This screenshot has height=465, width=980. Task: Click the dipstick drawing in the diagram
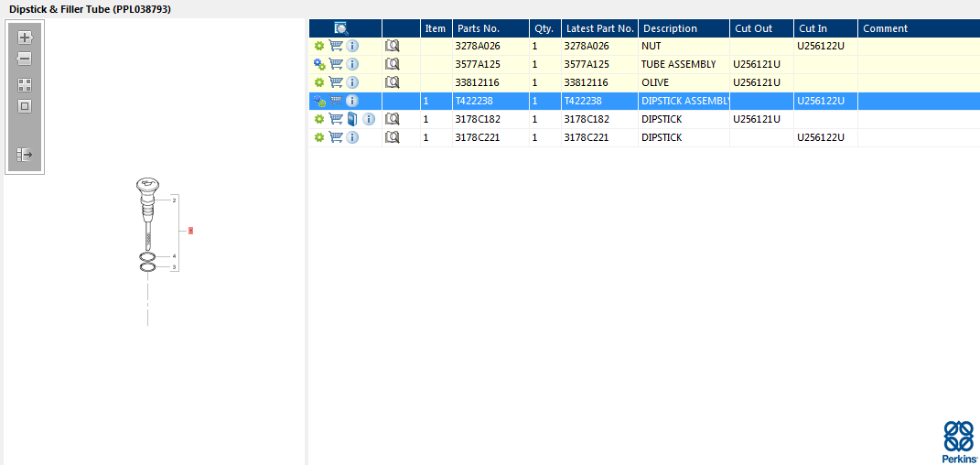148,214
